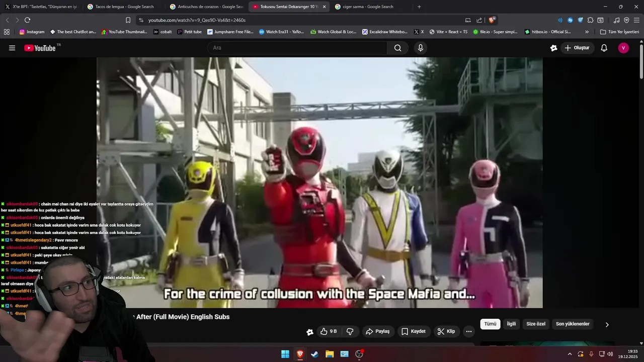Click inside the Ara search field
Screen dimensions: 644x362
click(x=297, y=48)
